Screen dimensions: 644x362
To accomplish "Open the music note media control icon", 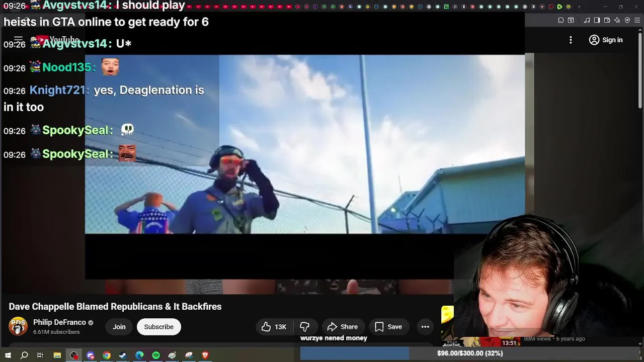I will (587, 20).
